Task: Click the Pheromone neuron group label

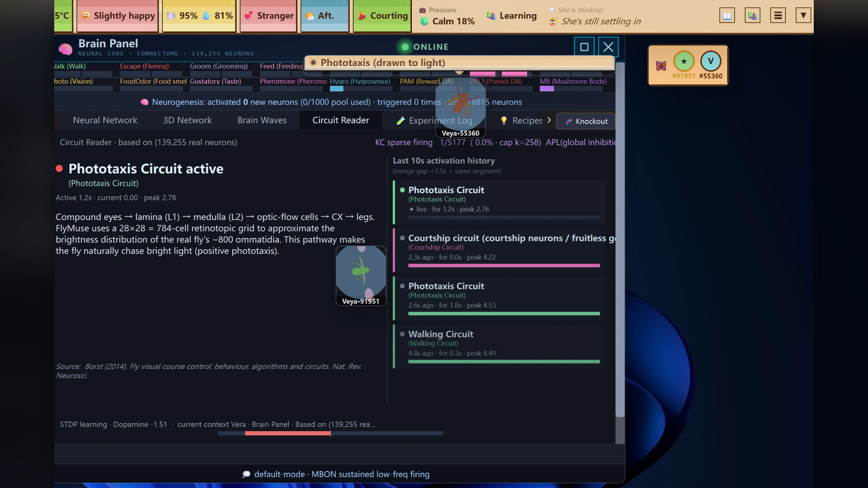Action: coord(293,81)
